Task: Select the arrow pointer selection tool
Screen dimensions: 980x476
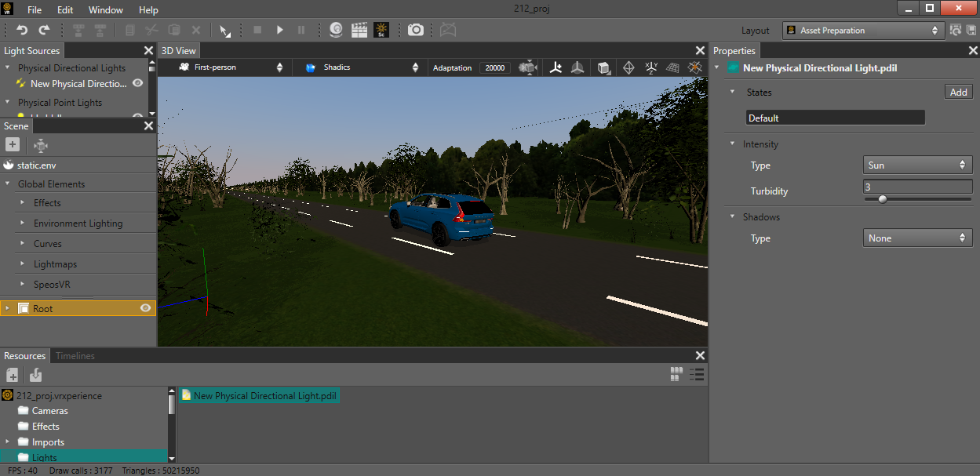Action: 225,30
